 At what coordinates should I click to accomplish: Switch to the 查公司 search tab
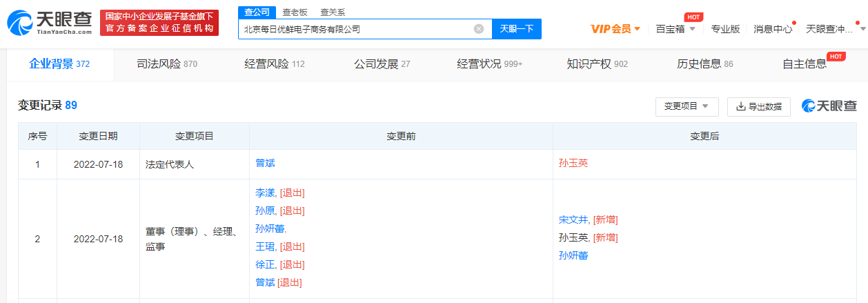(x=257, y=12)
